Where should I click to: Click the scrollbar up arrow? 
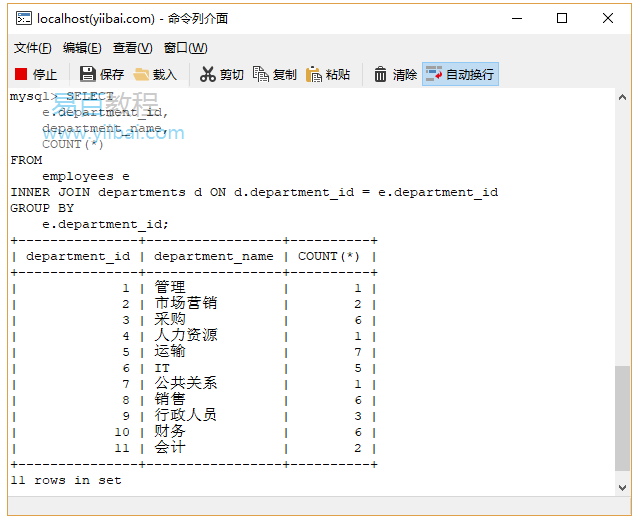(622, 97)
